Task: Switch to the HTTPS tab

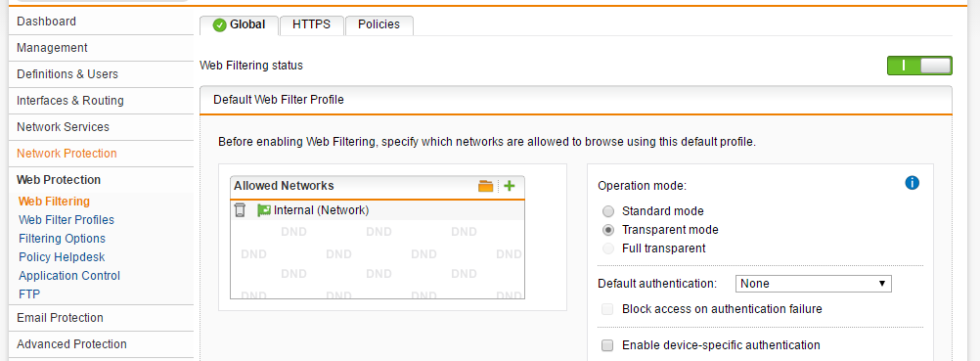Action: point(311,25)
